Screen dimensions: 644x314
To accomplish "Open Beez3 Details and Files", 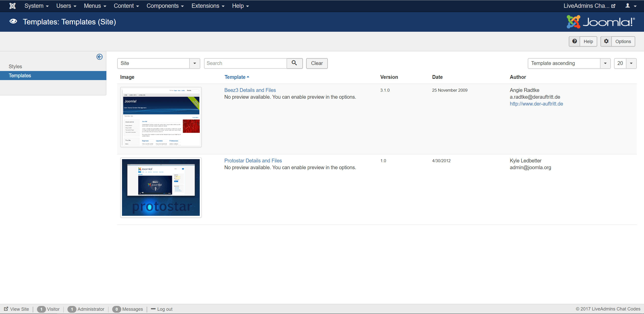I will click(250, 90).
